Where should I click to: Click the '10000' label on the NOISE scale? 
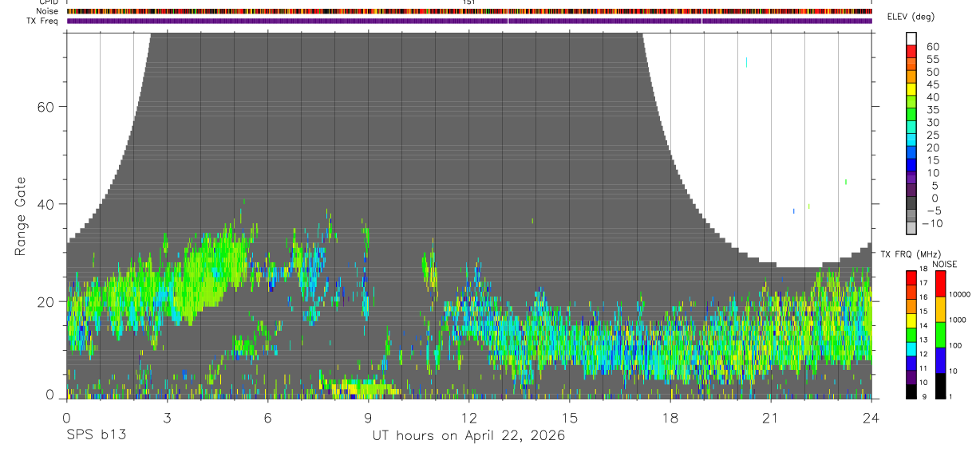[960, 294]
